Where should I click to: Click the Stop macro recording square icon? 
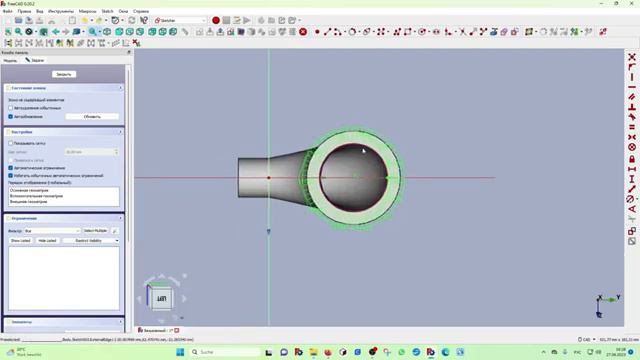point(226,20)
